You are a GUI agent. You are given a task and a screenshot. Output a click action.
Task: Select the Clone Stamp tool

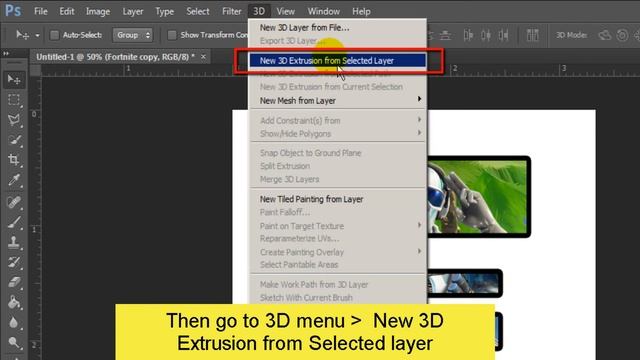click(14, 242)
